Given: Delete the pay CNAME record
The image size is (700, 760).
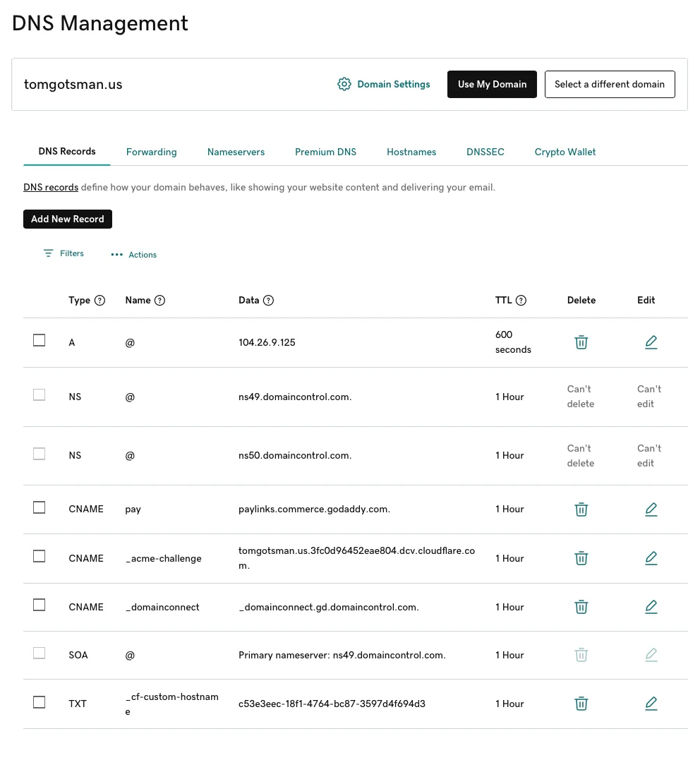Looking at the screenshot, I should pyautogui.click(x=581, y=509).
